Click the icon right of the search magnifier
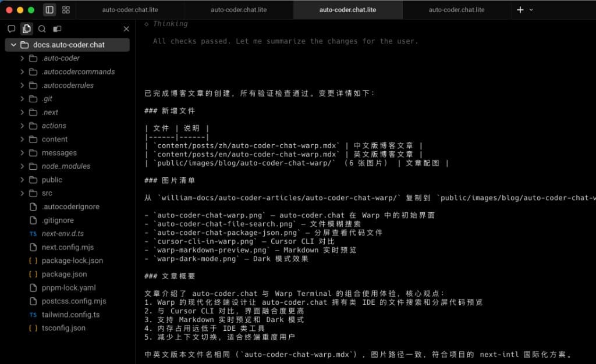 [57, 29]
